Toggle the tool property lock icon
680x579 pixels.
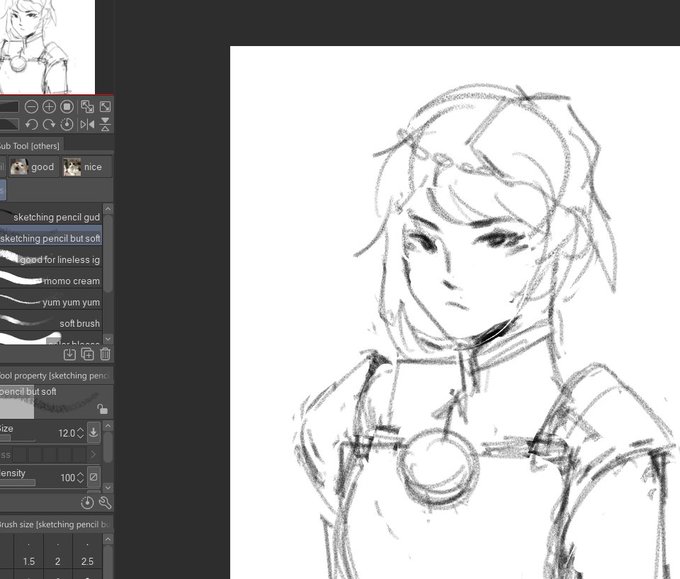pos(102,409)
